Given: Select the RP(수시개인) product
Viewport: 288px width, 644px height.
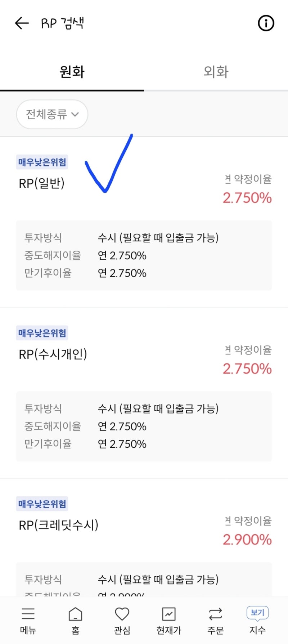Looking at the screenshot, I should coord(53,354).
